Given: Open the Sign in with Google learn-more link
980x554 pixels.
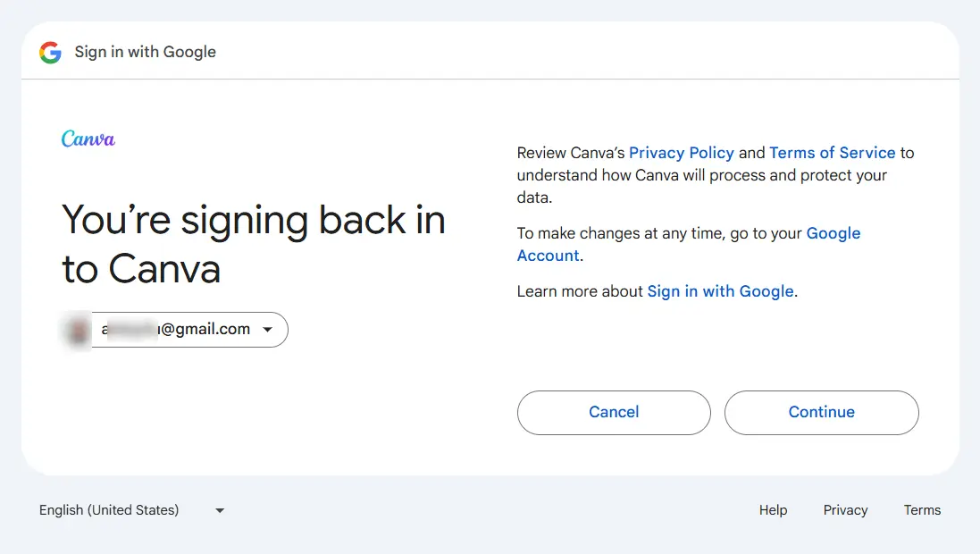Looking at the screenshot, I should 721,291.
